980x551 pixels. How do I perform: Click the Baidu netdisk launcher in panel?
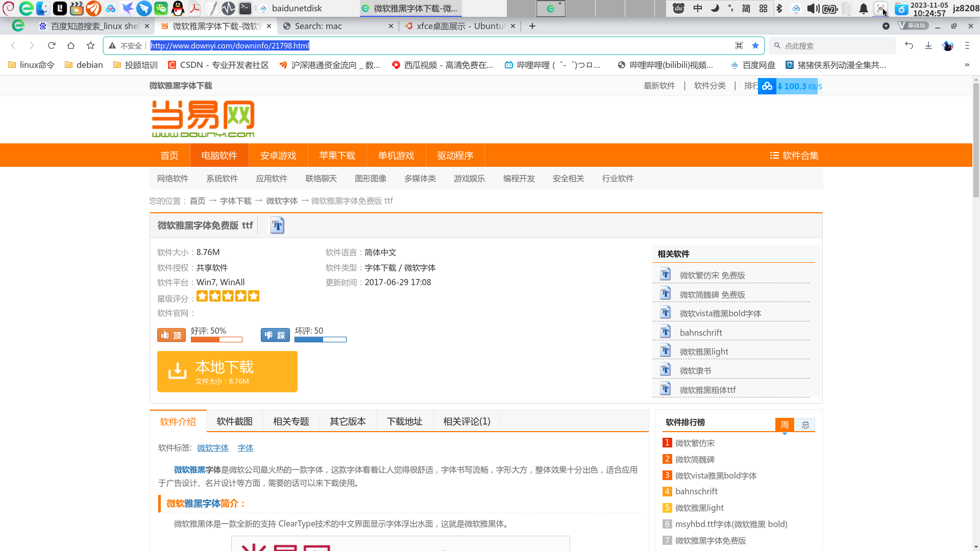coord(110,8)
